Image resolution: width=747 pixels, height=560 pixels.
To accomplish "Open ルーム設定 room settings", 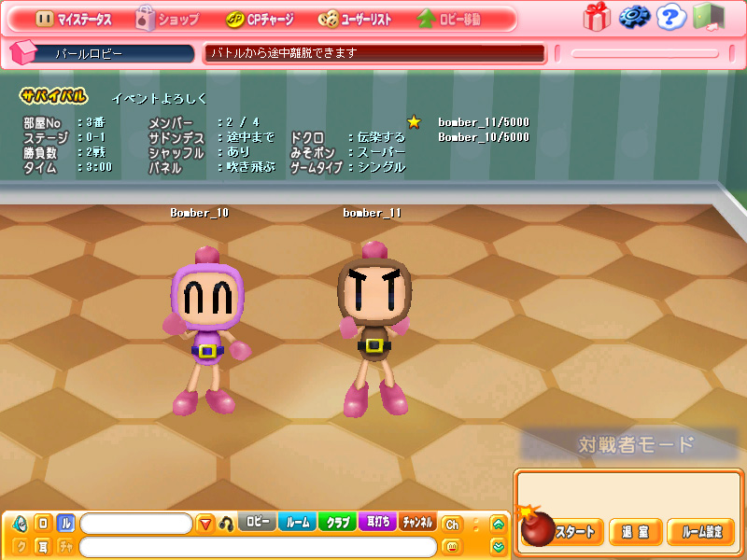I will [702, 532].
